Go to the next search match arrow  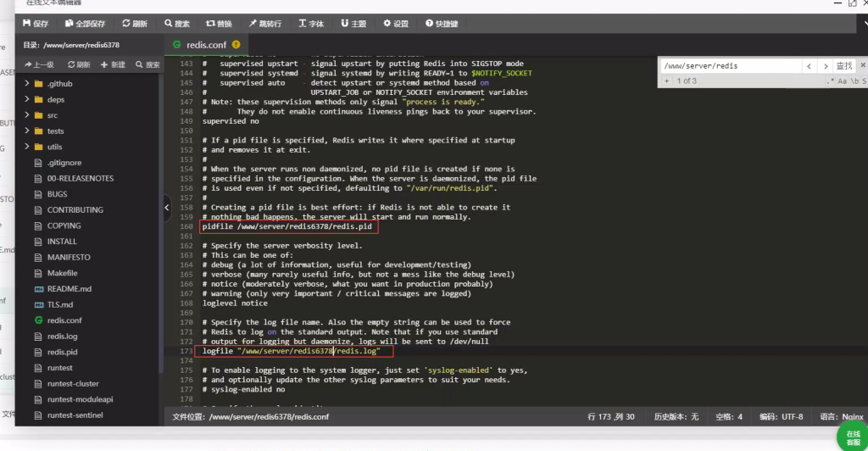(825, 65)
